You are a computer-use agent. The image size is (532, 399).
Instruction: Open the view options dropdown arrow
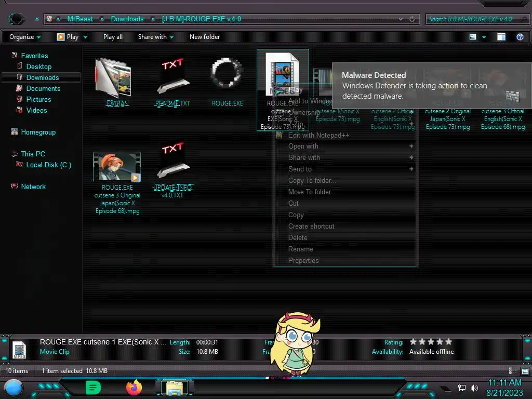[484, 37]
